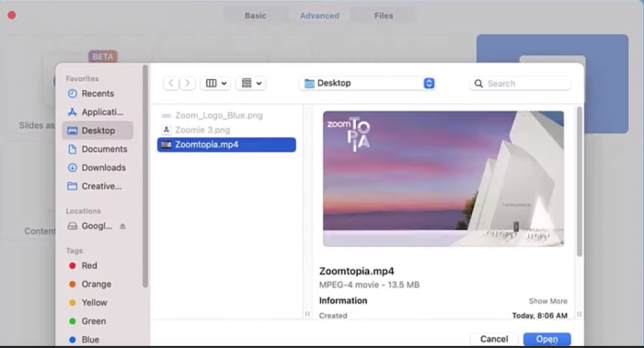Select Desktop in the sidebar
Viewport: 644px width, 348px height.
click(98, 131)
